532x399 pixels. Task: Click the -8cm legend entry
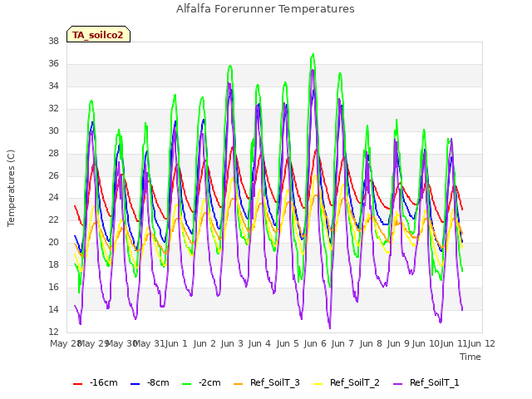(x=150, y=382)
